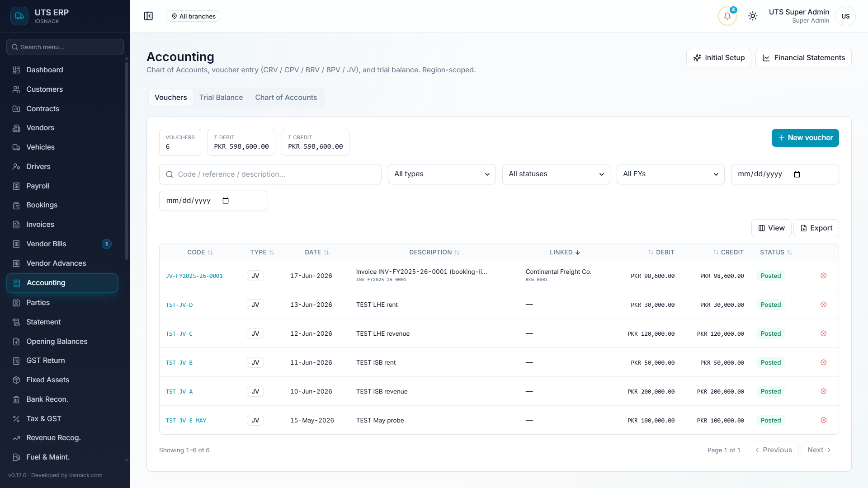Open voucher JV-FY2025-26-0001 link
Image resolution: width=868 pixels, height=488 pixels.
tap(194, 276)
